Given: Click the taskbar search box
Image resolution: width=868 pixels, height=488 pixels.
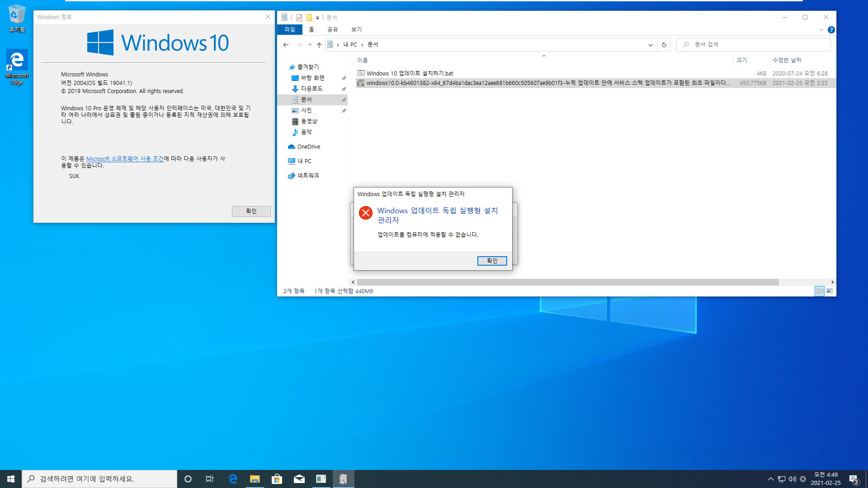Looking at the screenshot, I should coord(99,479).
